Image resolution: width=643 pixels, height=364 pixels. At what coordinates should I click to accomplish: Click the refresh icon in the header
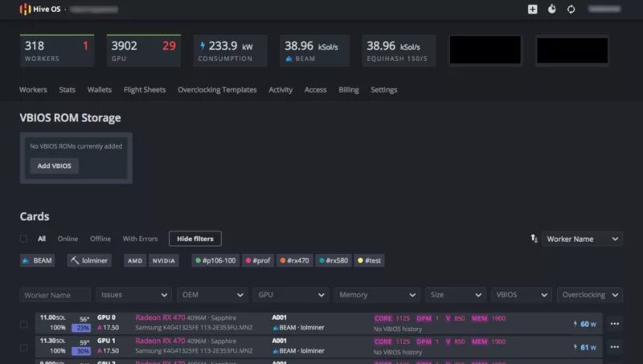pos(571,9)
